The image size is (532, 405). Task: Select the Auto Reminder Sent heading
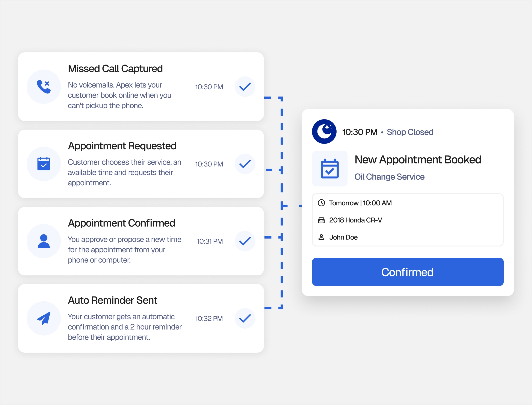(112, 300)
